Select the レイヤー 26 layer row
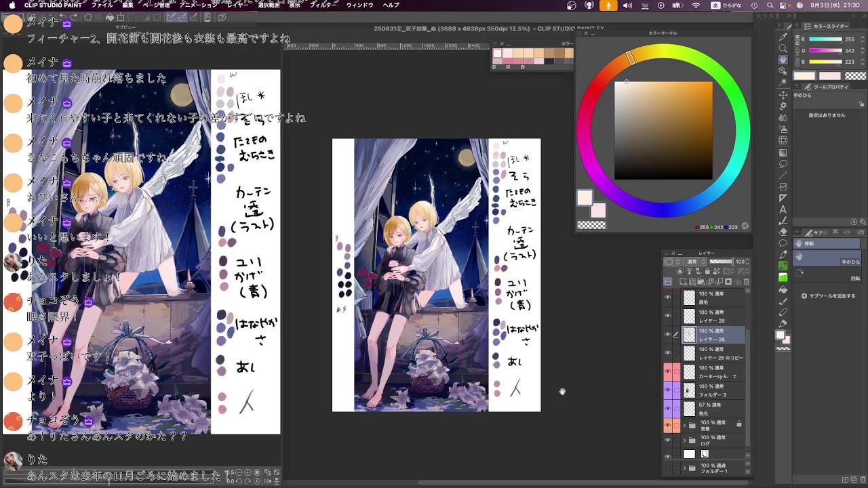Image resolution: width=868 pixels, height=488 pixels. tap(713, 334)
